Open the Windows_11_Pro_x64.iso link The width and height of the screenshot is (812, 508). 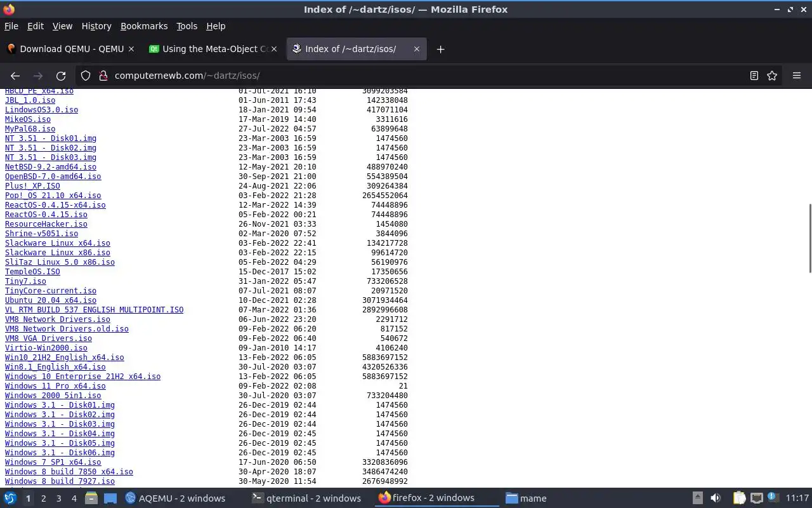[x=55, y=386]
